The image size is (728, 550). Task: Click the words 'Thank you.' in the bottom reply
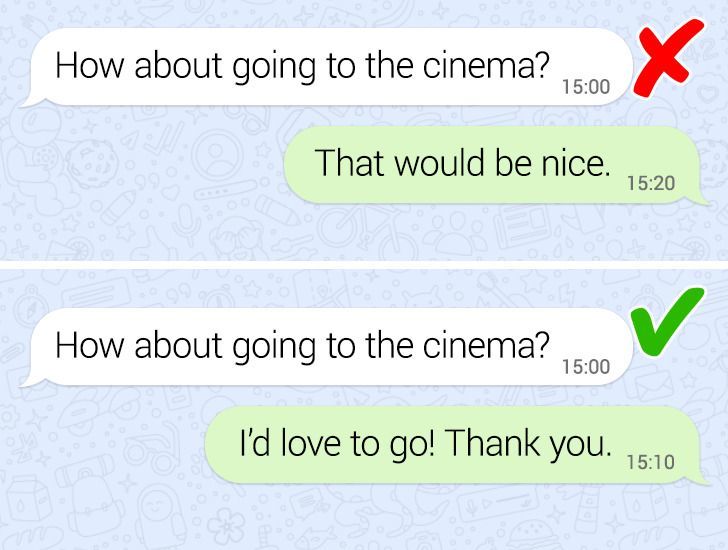[528, 444]
